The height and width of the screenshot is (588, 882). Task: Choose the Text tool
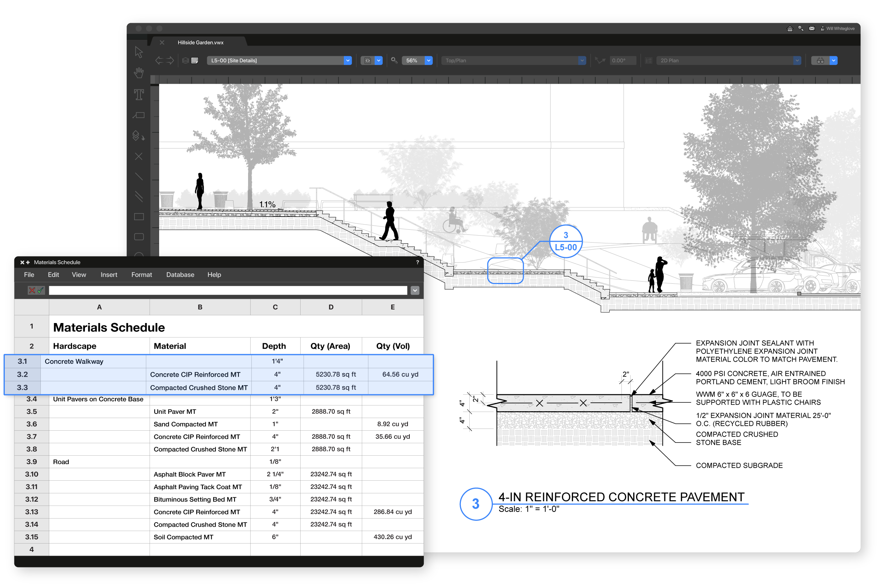click(139, 94)
